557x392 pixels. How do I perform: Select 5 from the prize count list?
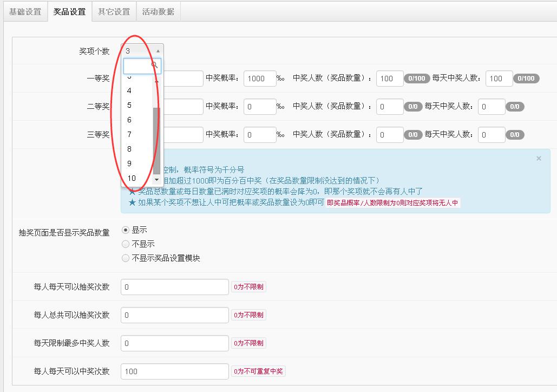(129, 104)
